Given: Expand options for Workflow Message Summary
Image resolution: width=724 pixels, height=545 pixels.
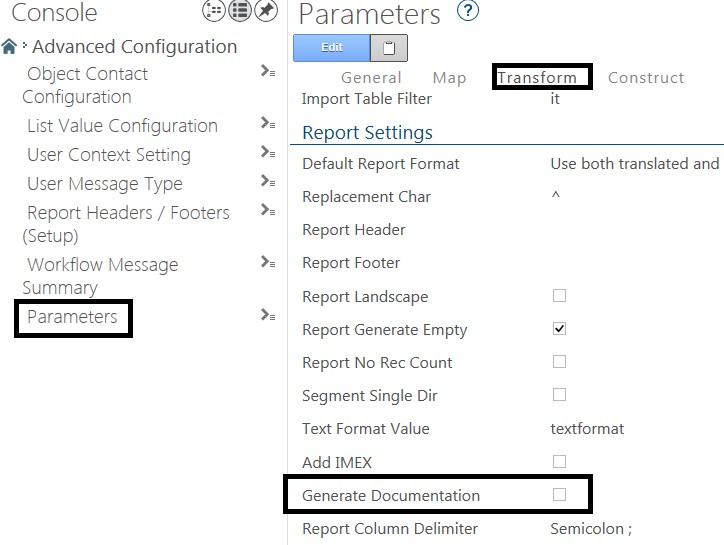Looking at the screenshot, I should pyautogui.click(x=268, y=262).
